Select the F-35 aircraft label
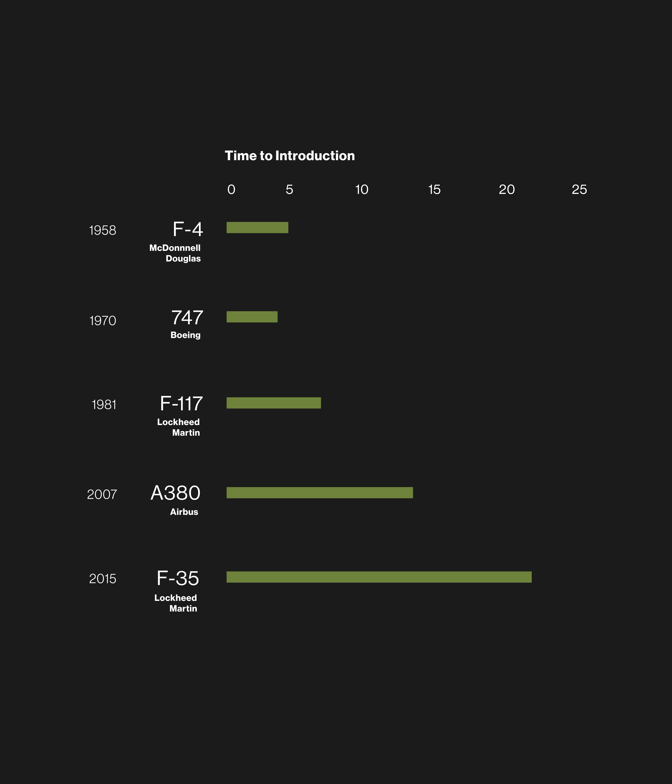The height and width of the screenshot is (784, 672). [x=178, y=578]
